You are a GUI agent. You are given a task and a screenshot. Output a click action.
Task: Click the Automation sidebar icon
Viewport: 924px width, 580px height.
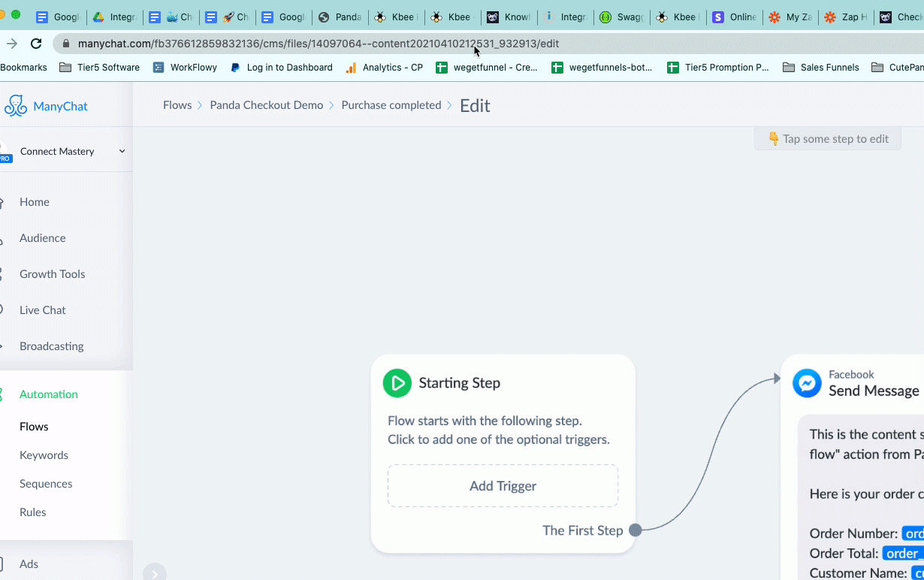(x=2, y=394)
